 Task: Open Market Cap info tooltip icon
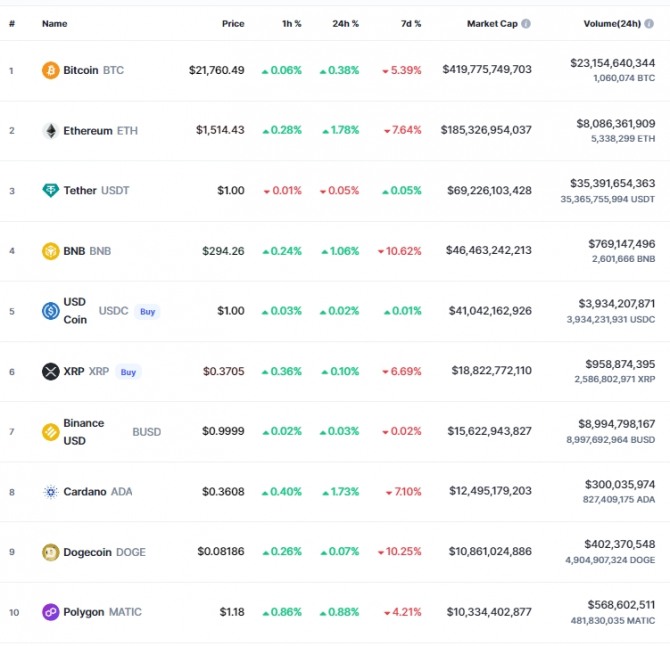pyautogui.click(x=526, y=23)
